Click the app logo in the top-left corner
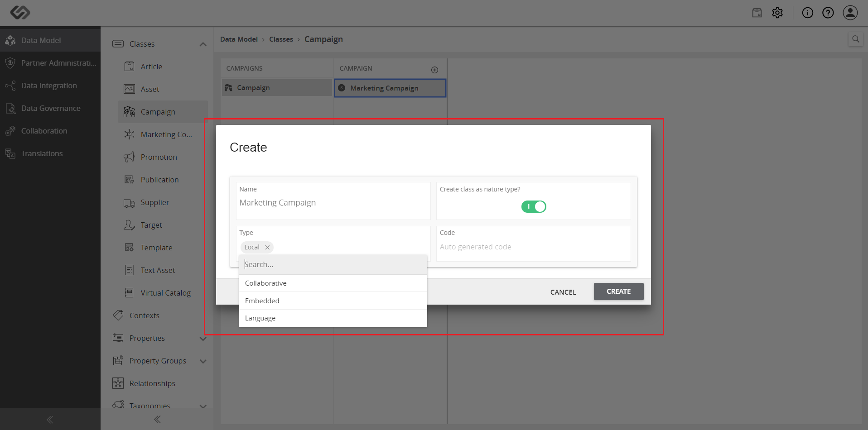Screen dimensions: 868x430 [x=20, y=12]
